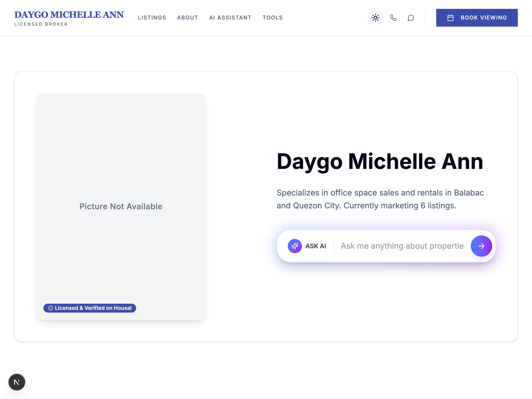Viewport: 532px width, 399px height.
Task: Click the Ask AI label
Action: coord(316,246)
